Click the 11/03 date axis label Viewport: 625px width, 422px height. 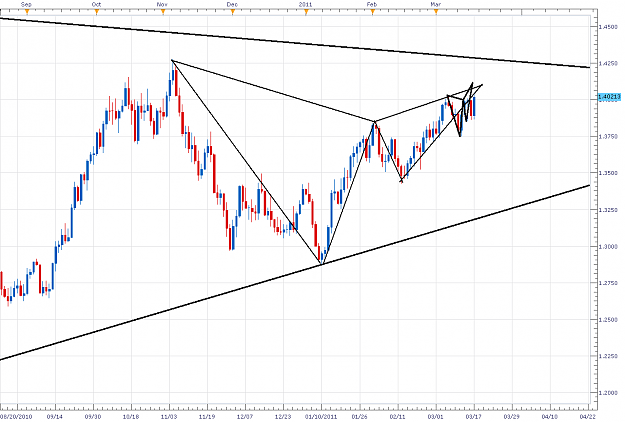coord(169,416)
